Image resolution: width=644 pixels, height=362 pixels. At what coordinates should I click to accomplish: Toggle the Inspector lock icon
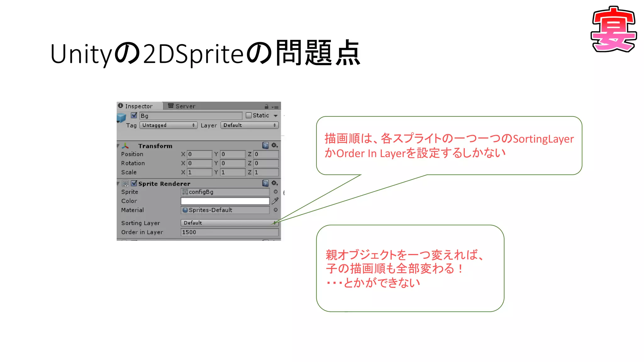pos(266,107)
